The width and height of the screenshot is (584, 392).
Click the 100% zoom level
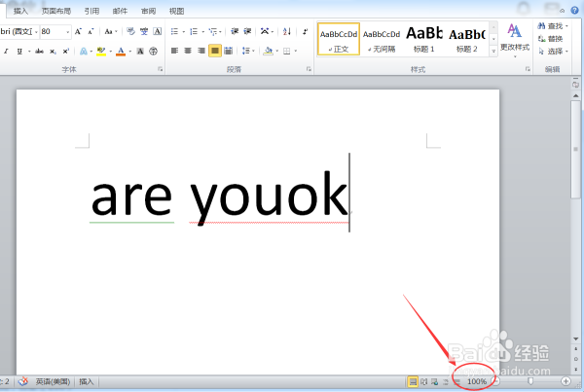coord(477,381)
